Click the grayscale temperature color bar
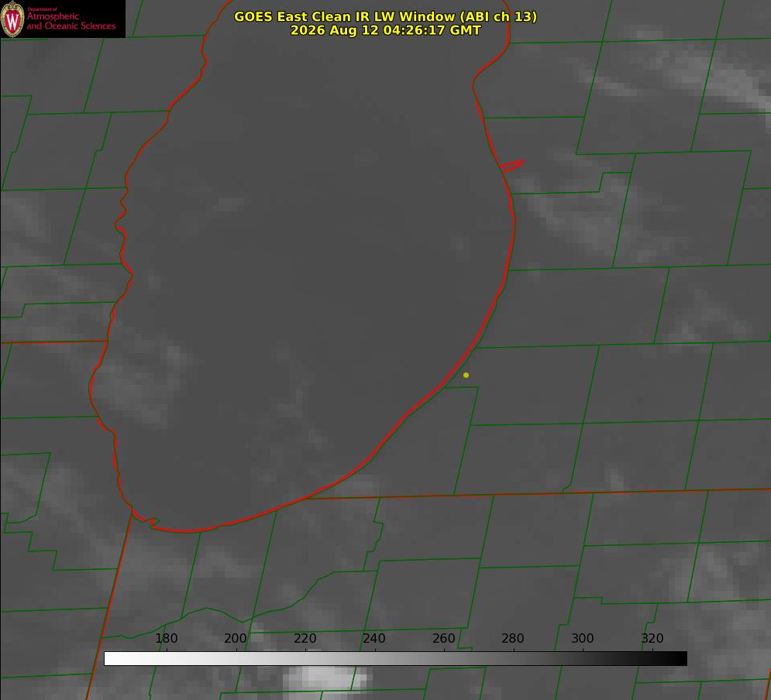The image size is (771, 700). (395, 658)
